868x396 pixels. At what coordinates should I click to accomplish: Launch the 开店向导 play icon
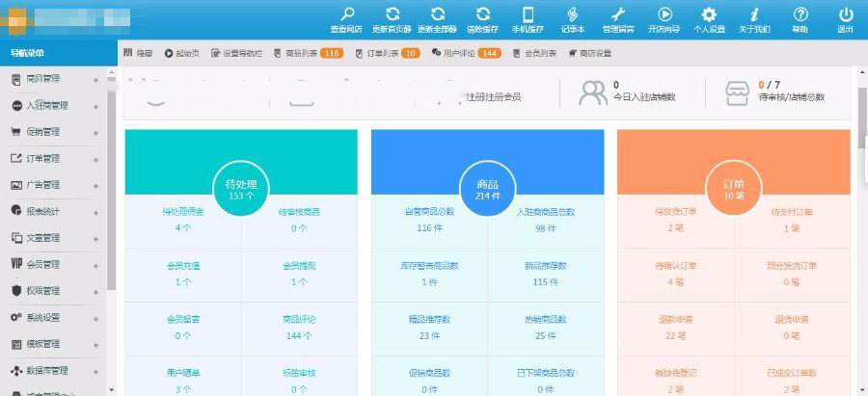(x=665, y=13)
